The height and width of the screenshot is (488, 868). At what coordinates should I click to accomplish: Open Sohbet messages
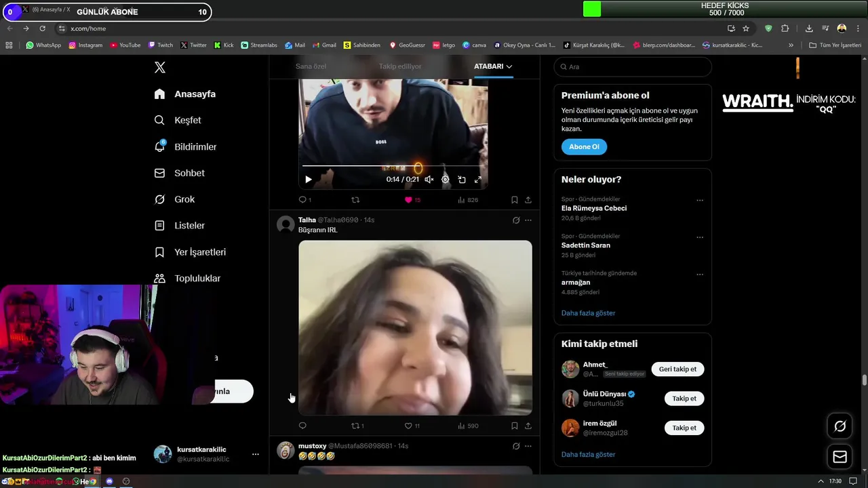tap(179, 173)
